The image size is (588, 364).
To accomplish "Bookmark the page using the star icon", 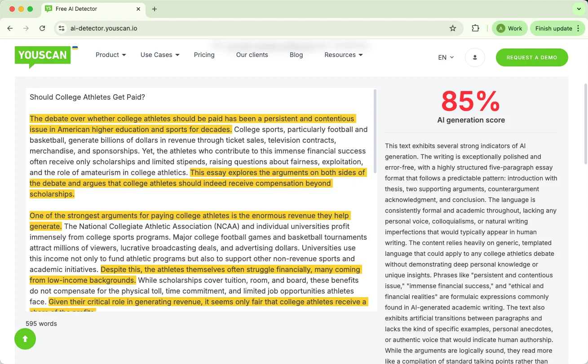I will (x=452, y=28).
